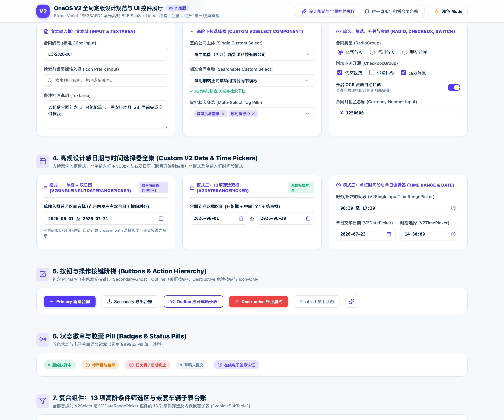This screenshot has width=504, height=420.
Task: Expand the 审批状态多选 multi-select chevron
Action: (307, 114)
